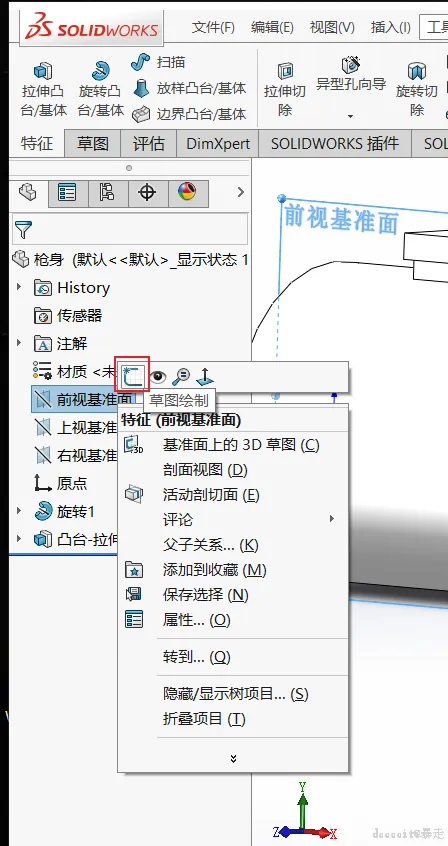Expand context menu with bottom double chevron
This screenshot has width=448, height=846.
[233, 759]
